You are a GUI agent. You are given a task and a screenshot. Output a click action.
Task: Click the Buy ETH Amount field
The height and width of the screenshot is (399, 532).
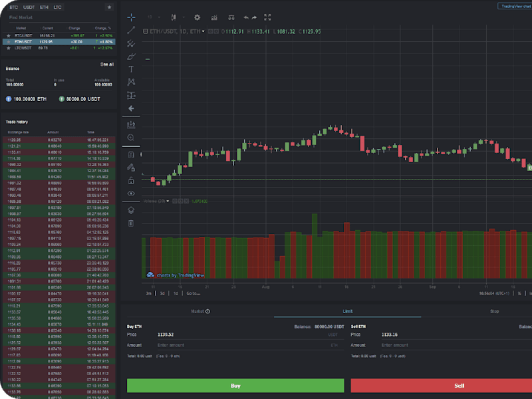pyautogui.click(x=251, y=345)
